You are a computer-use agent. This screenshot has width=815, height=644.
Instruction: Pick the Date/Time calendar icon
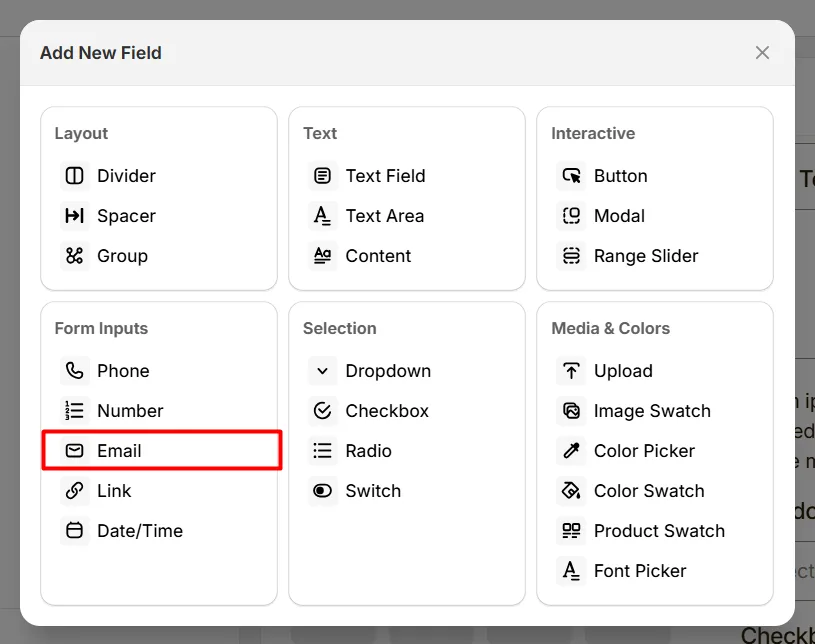click(74, 531)
